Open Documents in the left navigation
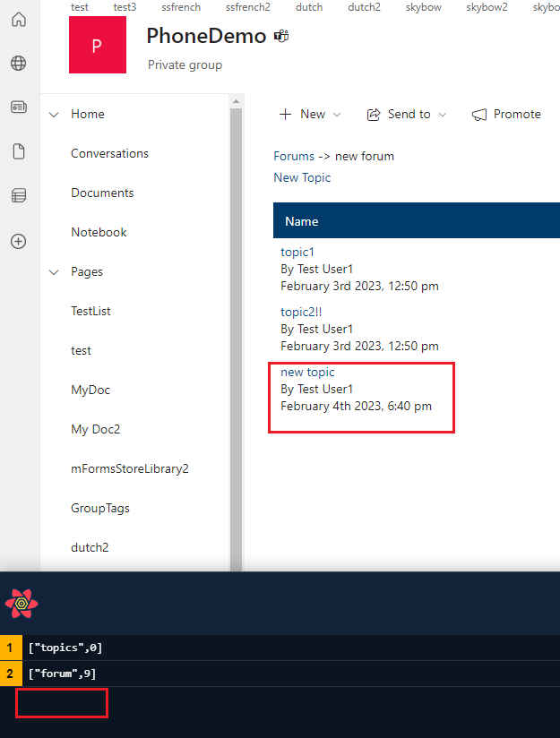The image size is (560, 738). pyautogui.click(x=102, y=193)
